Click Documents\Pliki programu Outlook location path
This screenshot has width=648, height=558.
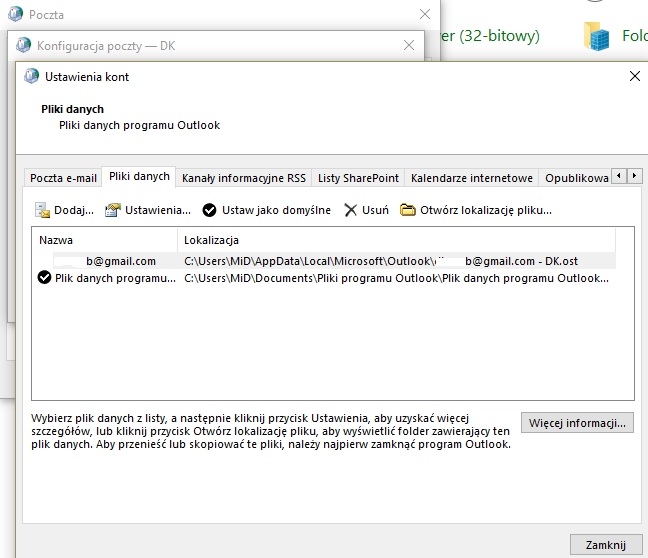pos(396,278)
